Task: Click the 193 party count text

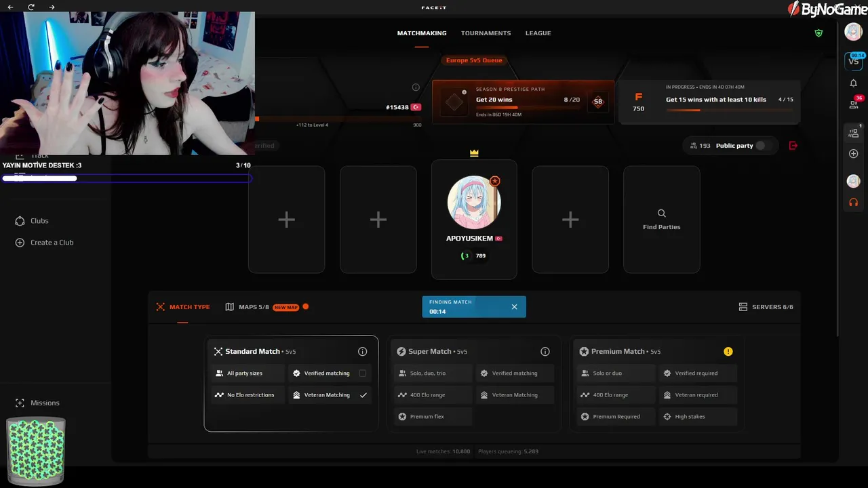Action: coord(705,146)
